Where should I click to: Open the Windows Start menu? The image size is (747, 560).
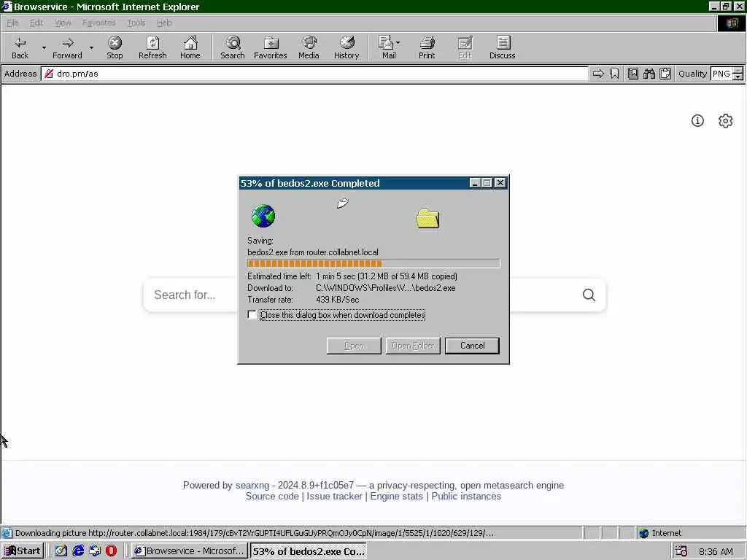(23, 551)
